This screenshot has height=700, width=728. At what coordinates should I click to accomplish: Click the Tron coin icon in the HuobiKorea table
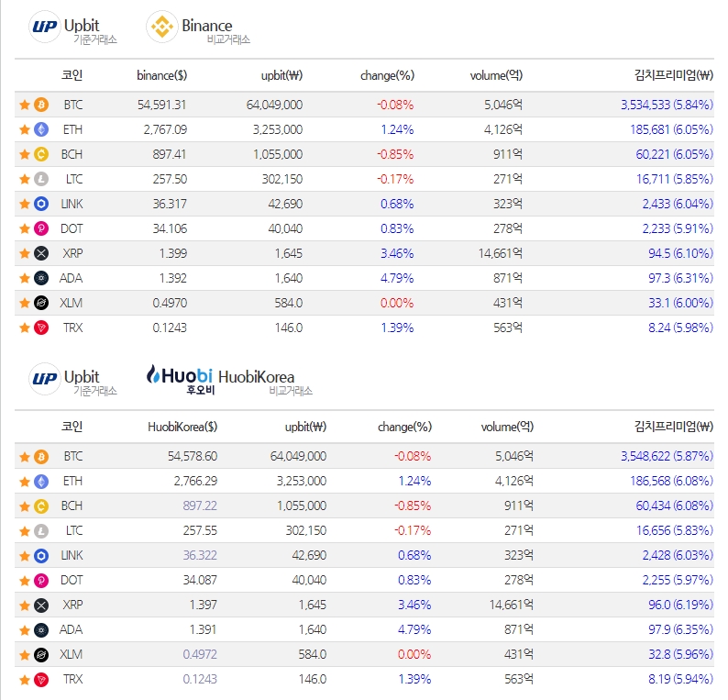41,680
